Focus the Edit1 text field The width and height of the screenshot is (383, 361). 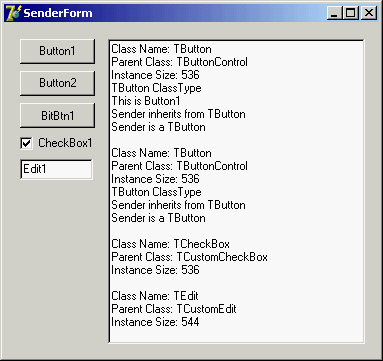pos(56,169)
